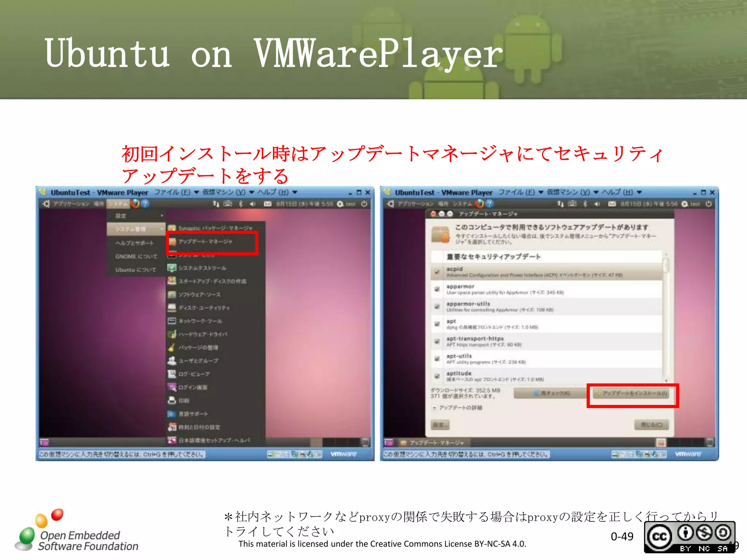Click the Bluetooth indicator in Update Manager window
The image size is (747, 560).
[585, 204]
